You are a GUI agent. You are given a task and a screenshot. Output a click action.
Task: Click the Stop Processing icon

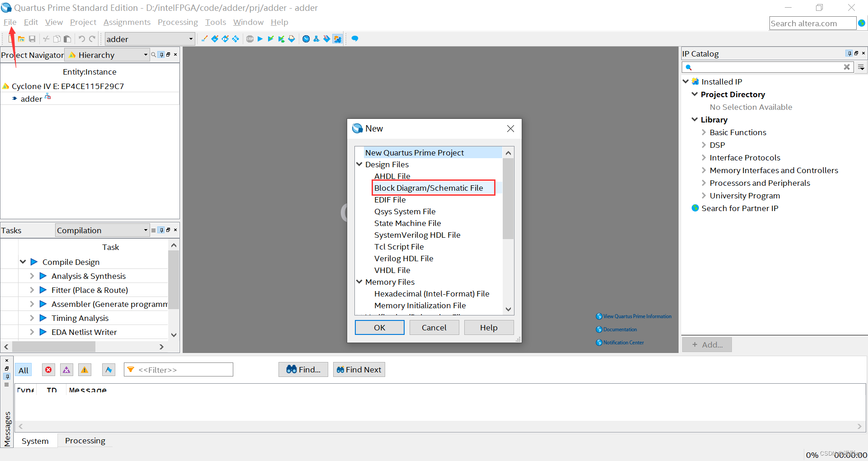coord(250,39)
